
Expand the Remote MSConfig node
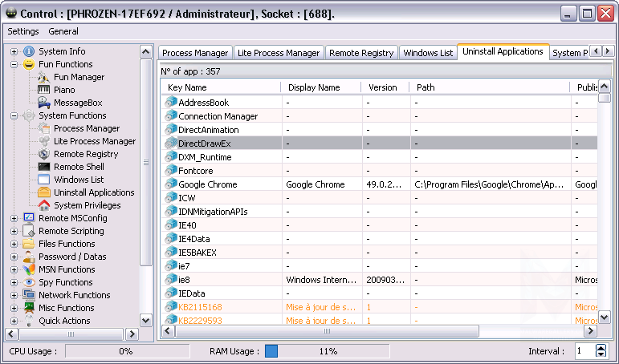coord(14,218)
